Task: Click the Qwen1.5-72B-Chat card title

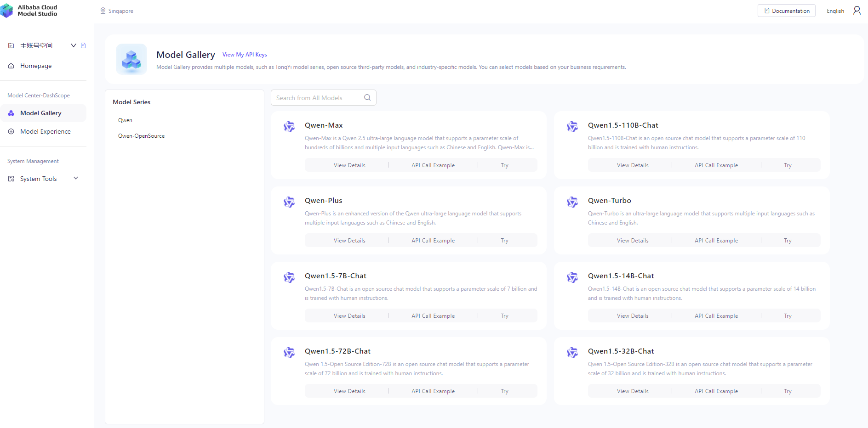Action: 337,351
